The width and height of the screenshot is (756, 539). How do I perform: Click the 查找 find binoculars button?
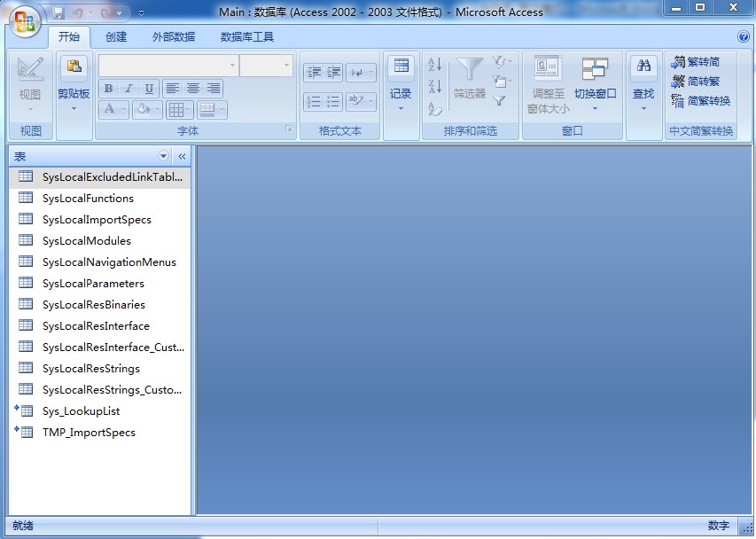pos(643,83)
